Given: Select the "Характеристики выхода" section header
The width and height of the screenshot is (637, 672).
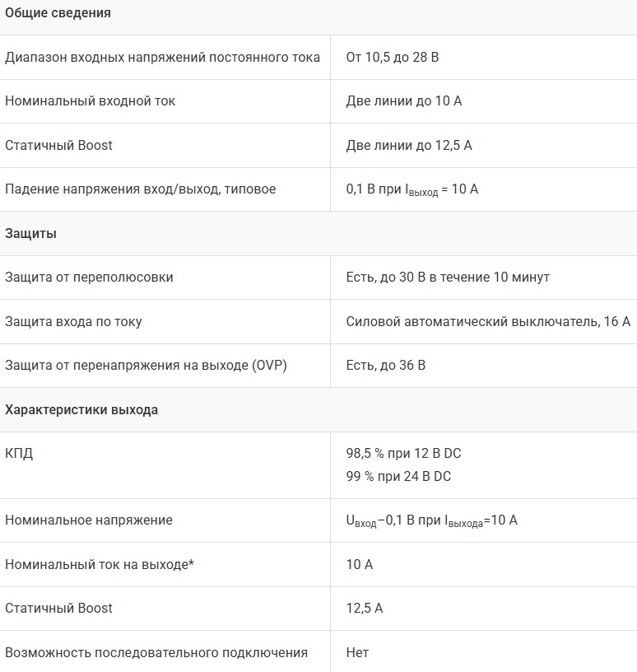Looking at the screenshot, I should (x=81, y=409).
